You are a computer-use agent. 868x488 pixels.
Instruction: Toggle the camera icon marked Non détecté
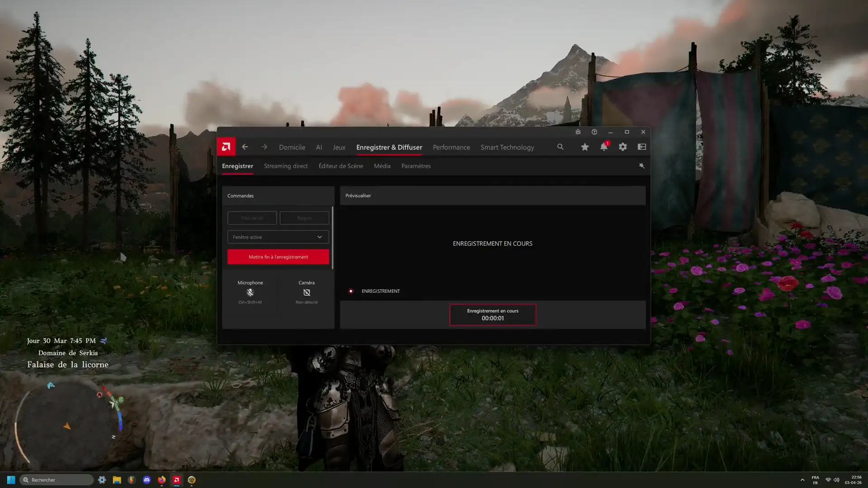[307, 292]
